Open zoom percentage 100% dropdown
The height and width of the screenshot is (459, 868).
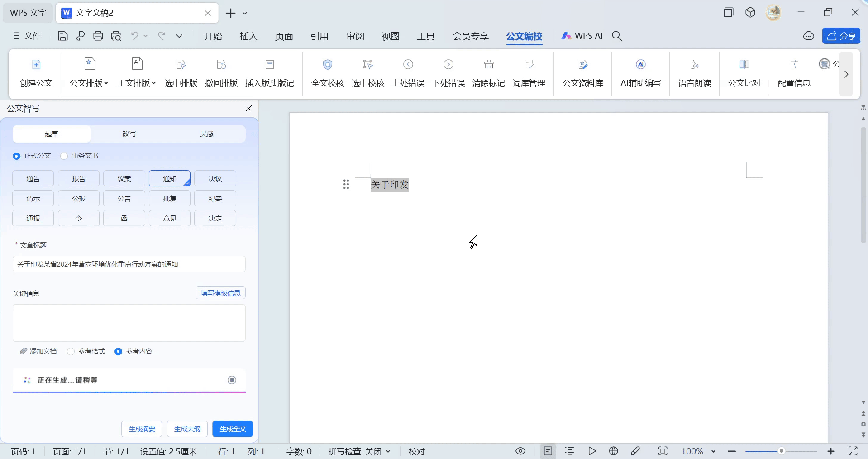pos(714,451)
